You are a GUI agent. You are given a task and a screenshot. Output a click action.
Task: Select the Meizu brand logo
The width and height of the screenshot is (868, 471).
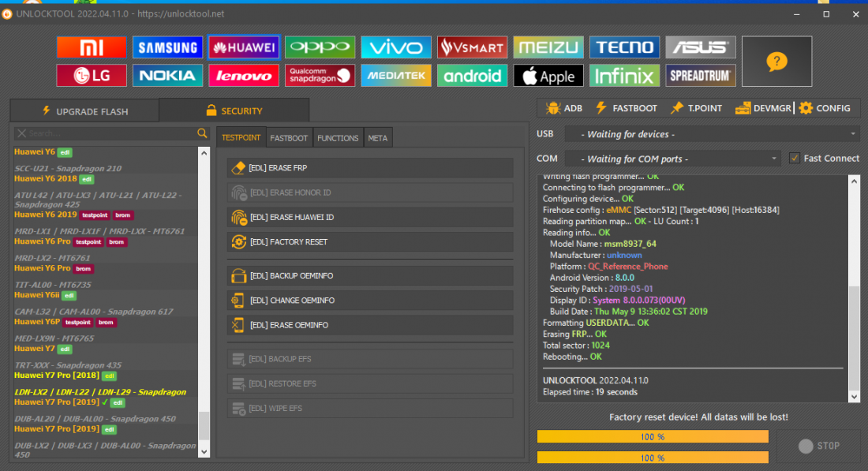click(548, 47)
